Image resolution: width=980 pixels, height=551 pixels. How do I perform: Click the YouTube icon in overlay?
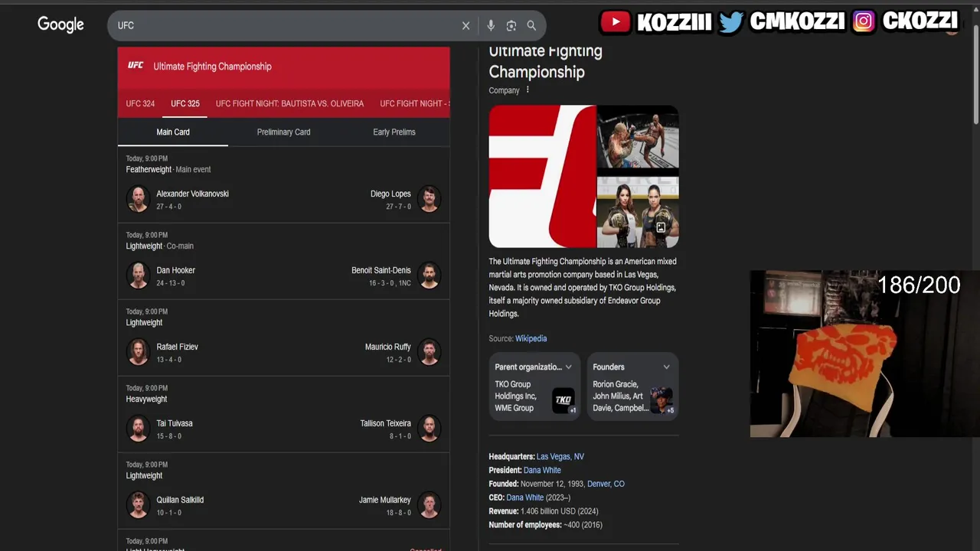(x=616, y=22)
